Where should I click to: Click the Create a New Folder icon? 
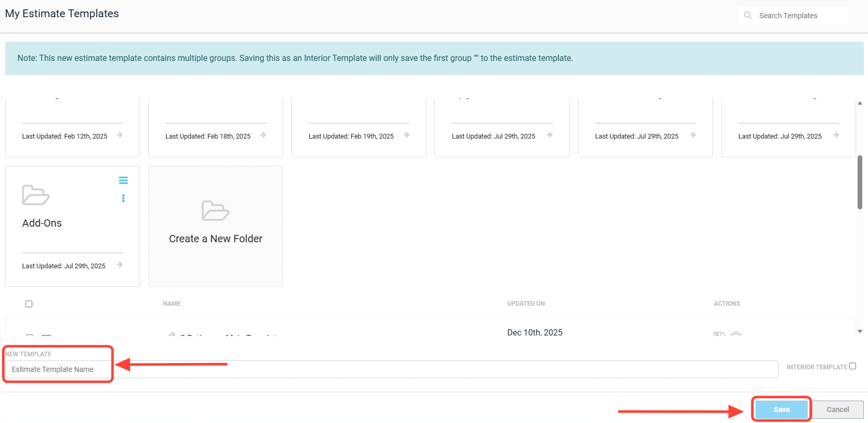(215, 210)
